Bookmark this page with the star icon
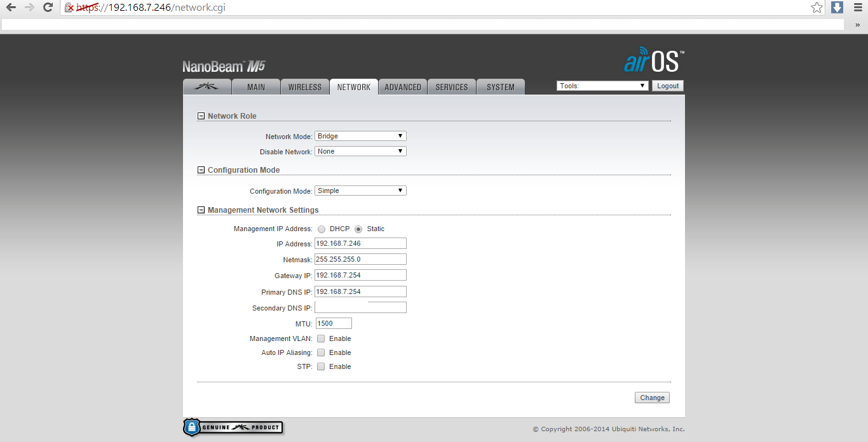 [817, 8]
